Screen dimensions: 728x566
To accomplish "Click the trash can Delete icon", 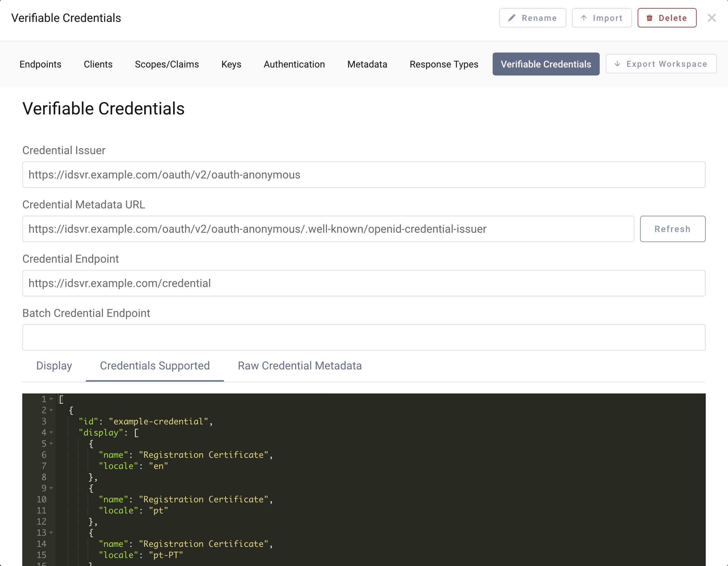I will coord(650,18).
